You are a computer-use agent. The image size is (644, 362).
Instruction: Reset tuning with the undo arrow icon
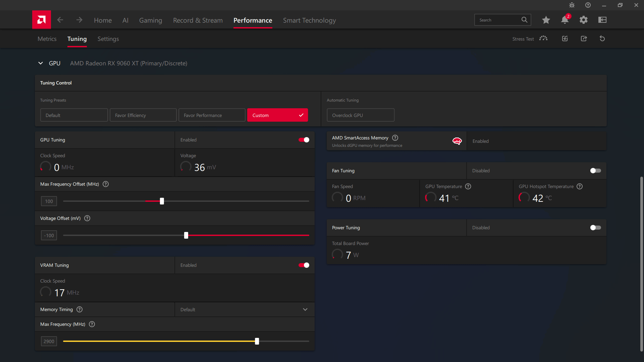602,39
